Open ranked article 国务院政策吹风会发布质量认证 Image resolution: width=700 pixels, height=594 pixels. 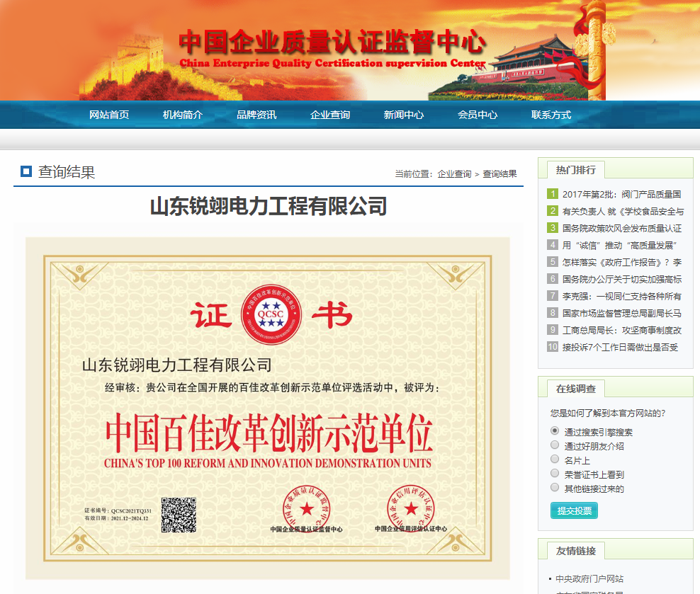pyautogui.click(x=622, y=228)
